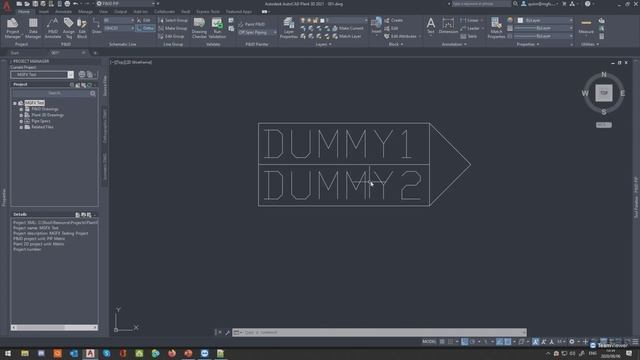640x360 pixels.
Task: Click the Edit schematic line button
Action: pyautogui.click(x=143, y=20)
